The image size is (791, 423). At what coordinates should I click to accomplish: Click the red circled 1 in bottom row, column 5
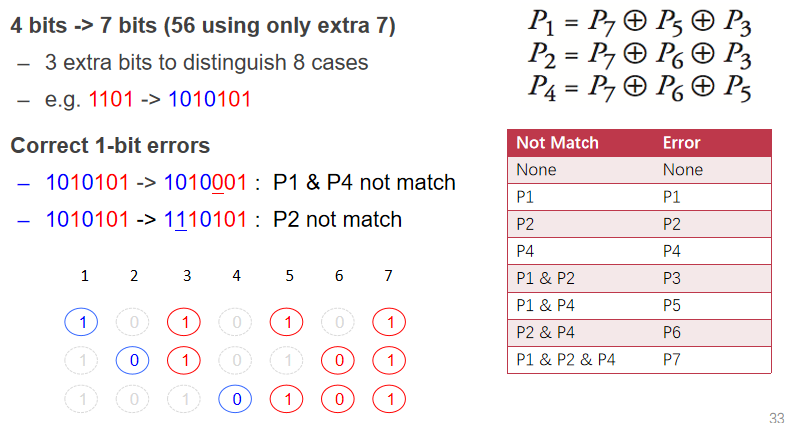pos(285,400)
